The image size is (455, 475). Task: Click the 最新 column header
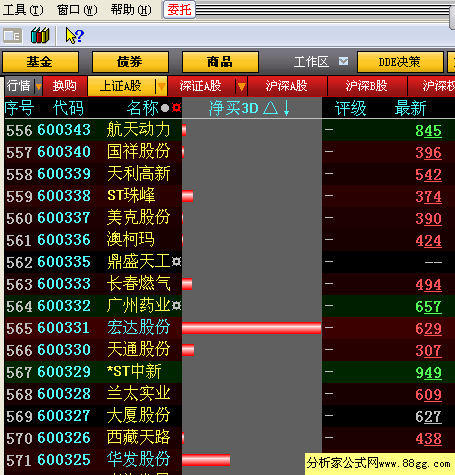[410, 108]
